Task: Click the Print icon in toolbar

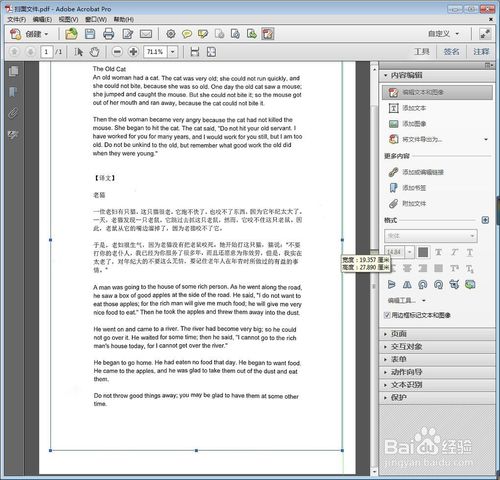Action: pyautogui.click(x=108, y=34)
